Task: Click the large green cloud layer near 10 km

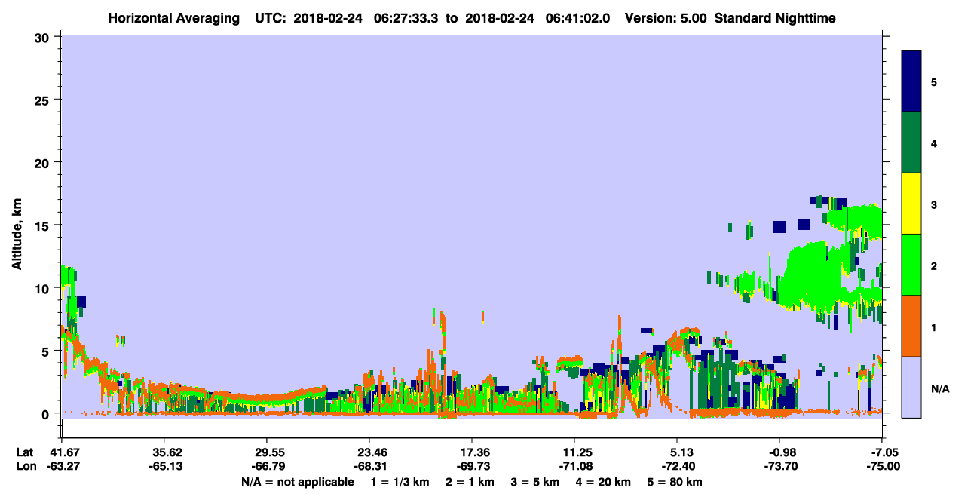Action: click(814, 275)
